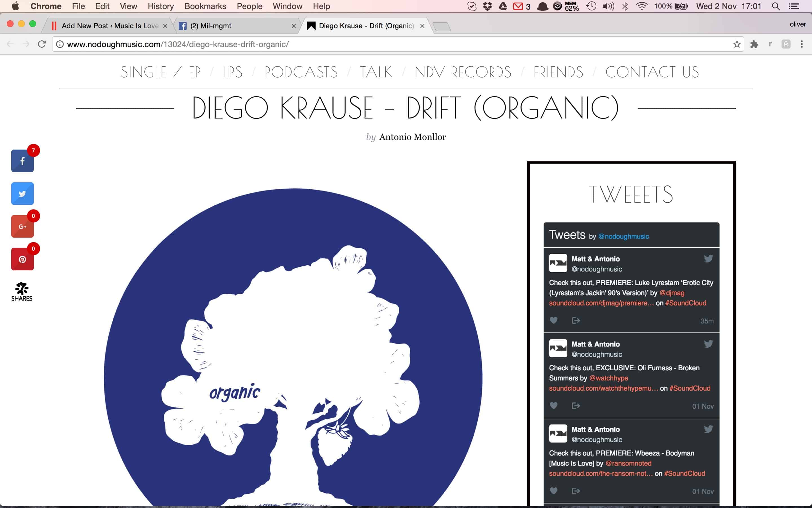Screen dimensions: 812x508
Task: Share post on Facebook sidebar button
Action: pyautogui.click(x=23, y=161)
